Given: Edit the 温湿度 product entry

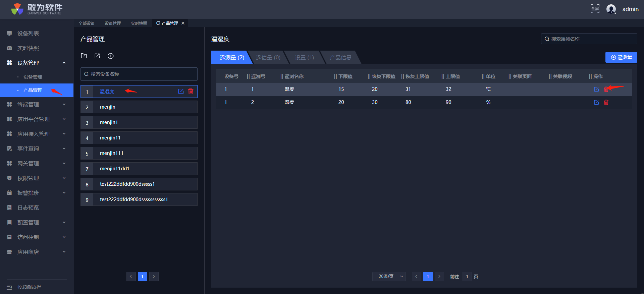Looking at the screenshot, I should click(181, 92).
